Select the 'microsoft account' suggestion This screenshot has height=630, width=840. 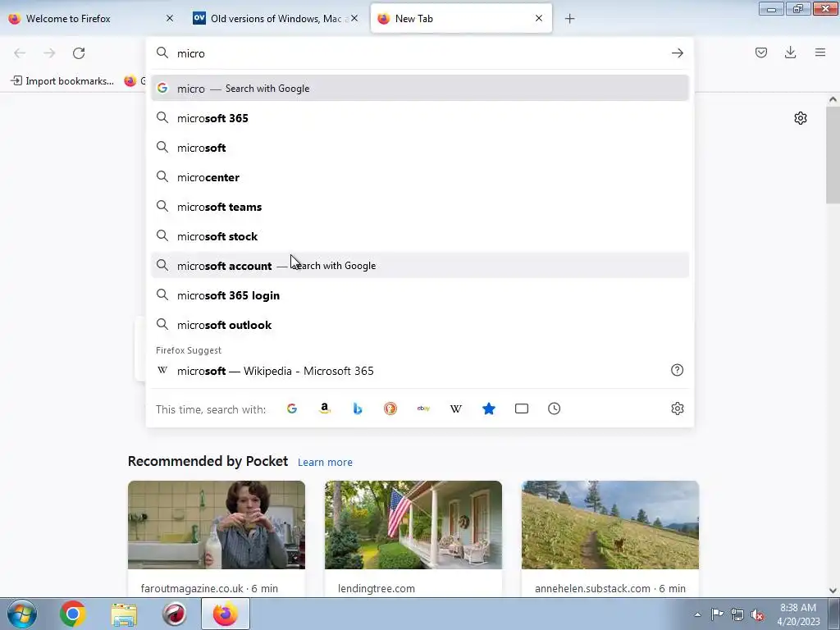coord(419,265)
